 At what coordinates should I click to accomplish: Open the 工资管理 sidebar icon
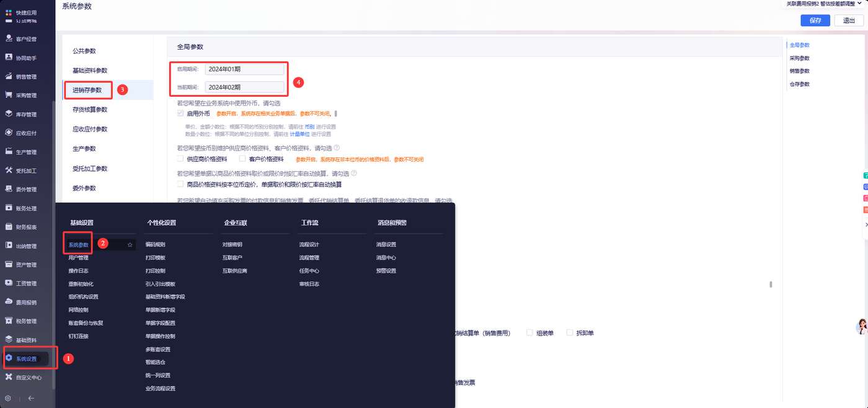coord(9,283)
